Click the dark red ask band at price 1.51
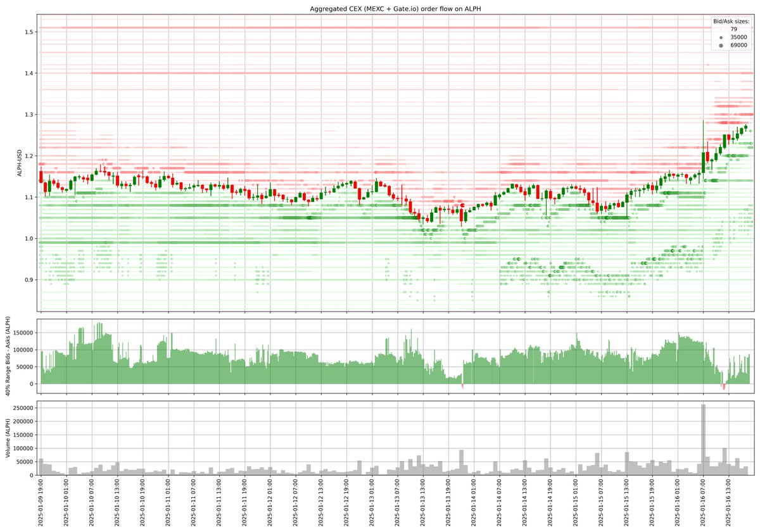 tap(380, 28)
